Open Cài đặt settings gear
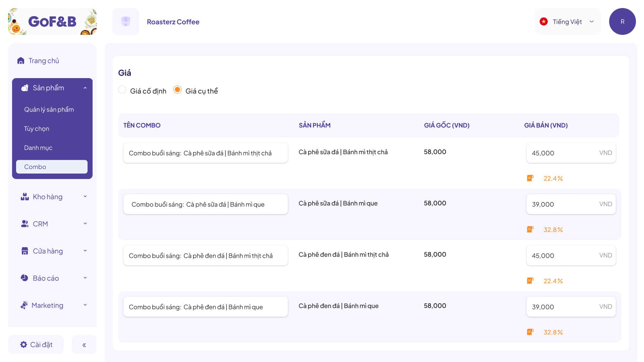This screenshot has width=644, height=362. 23,345
